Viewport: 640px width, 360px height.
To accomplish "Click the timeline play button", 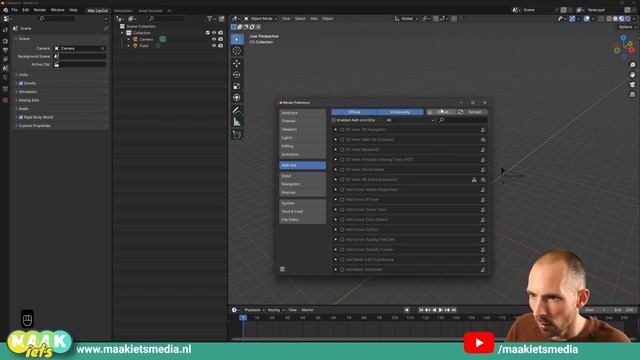I will (441, 310).
